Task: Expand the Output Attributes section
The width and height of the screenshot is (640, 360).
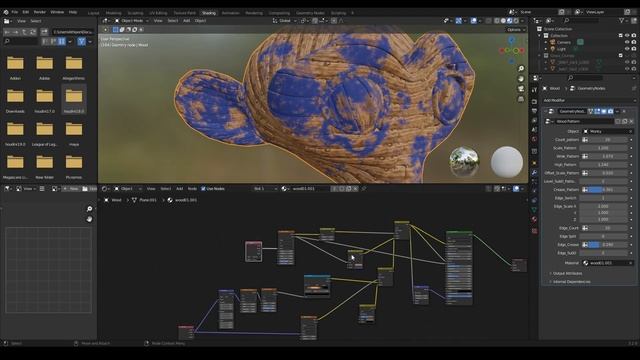Action: 567,273
